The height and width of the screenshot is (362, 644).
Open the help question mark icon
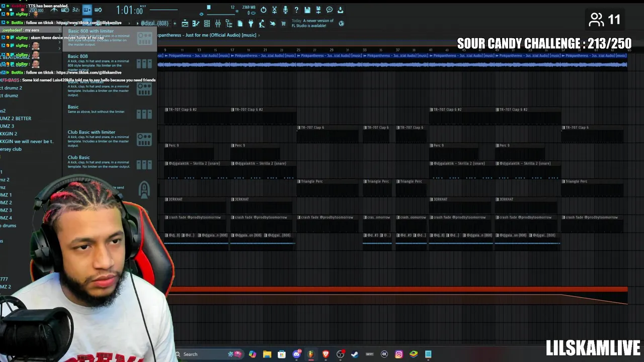coord(296,10)
